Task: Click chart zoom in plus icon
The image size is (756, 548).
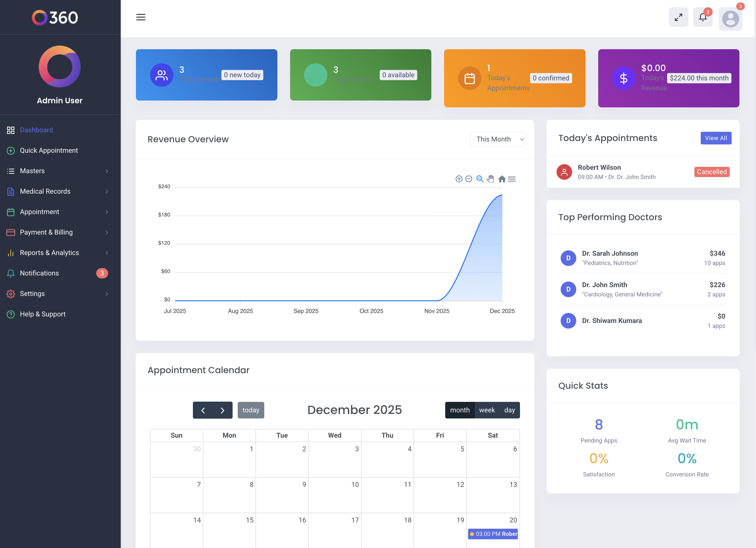Action: coord(459,179)
